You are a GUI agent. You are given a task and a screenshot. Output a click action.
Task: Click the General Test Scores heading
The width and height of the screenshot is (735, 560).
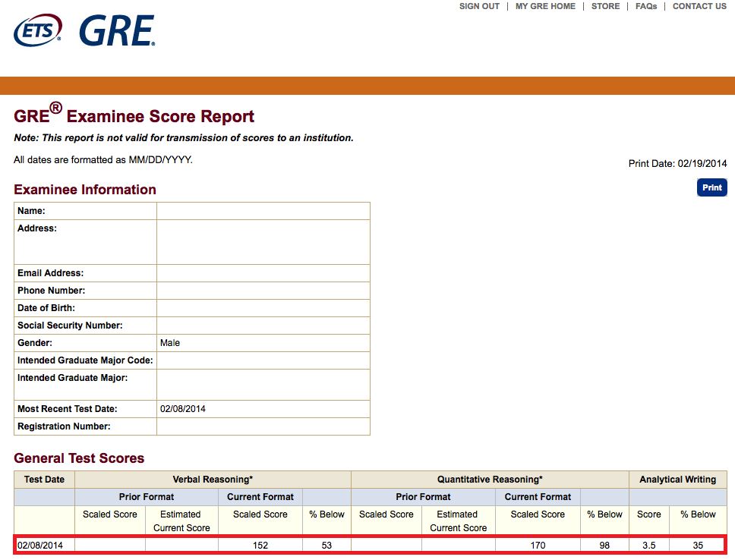[x=79, y=458]
